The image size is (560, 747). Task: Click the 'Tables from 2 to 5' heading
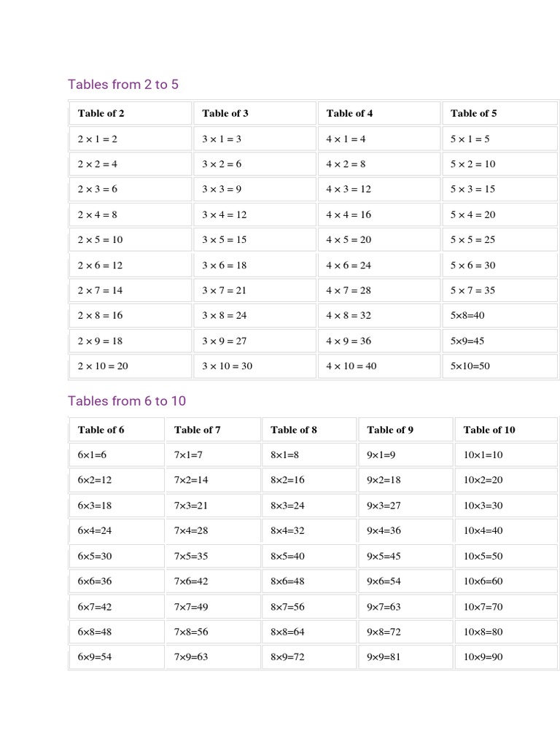pos(123,85)
